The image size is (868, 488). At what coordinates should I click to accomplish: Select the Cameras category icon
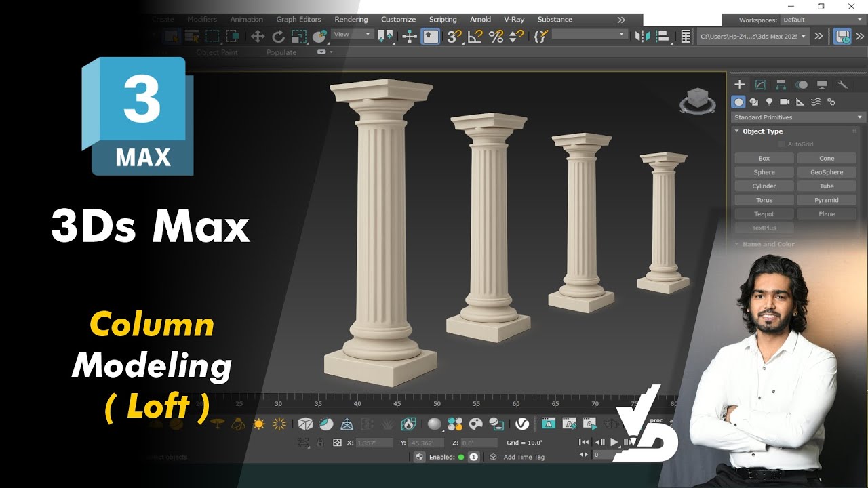click(785, 102)
